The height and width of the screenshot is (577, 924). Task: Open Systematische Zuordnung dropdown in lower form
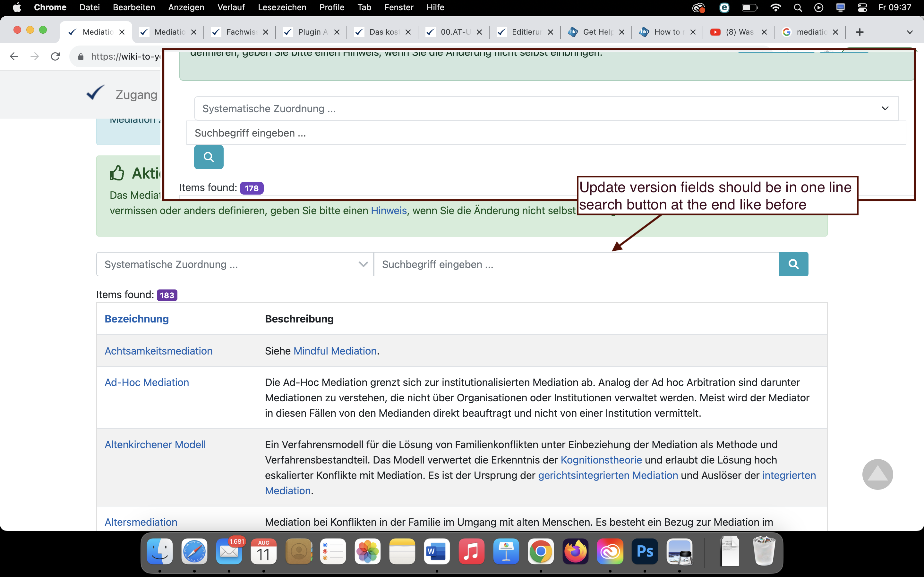pyautogui.click(x=235, y=264)
